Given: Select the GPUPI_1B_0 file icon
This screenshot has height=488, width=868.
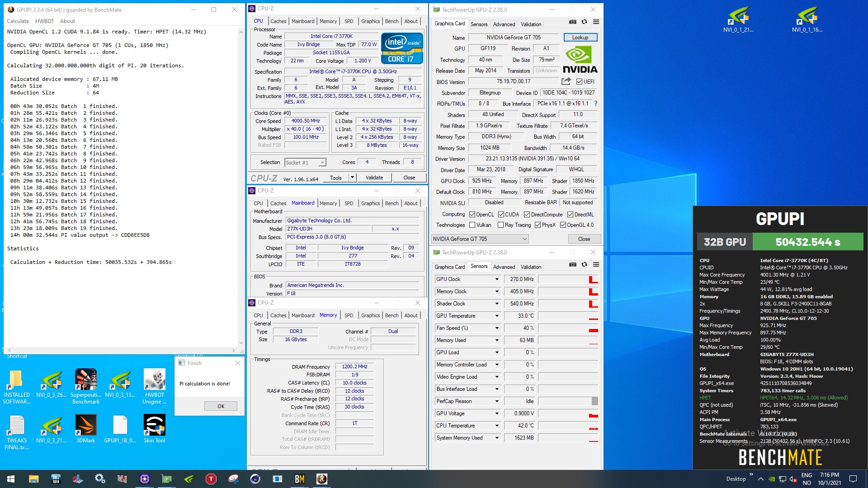Looking at the screenshot, I should pyautogui.click(x=120, y=429).
